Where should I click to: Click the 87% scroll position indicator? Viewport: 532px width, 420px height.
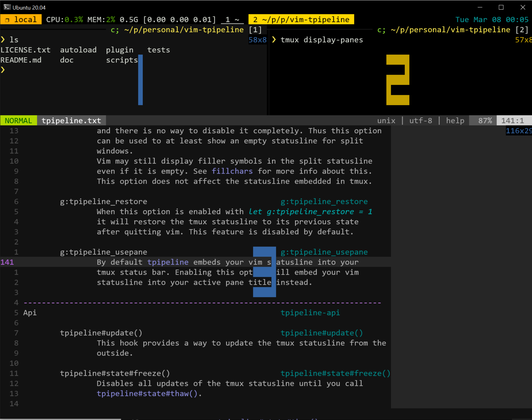(485, 120)
